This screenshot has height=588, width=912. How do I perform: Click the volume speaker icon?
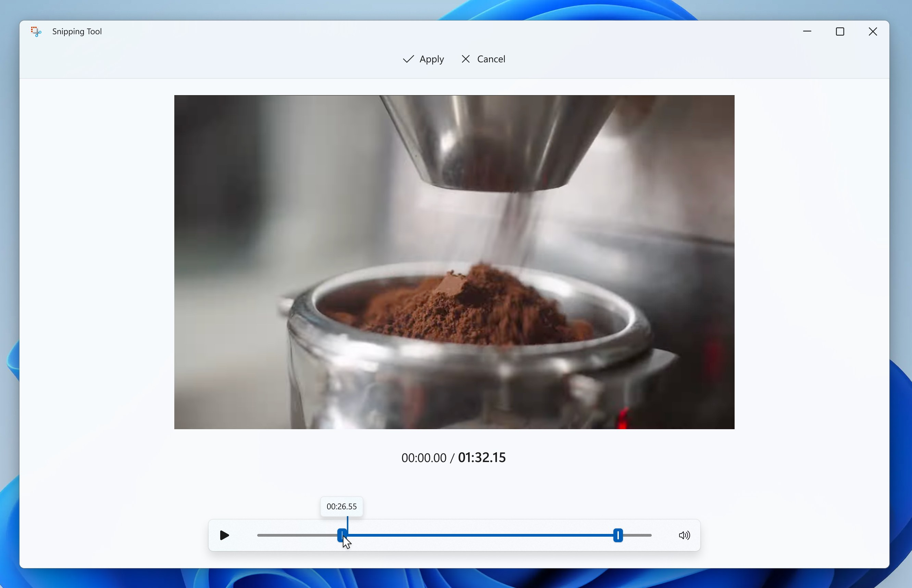684,536
